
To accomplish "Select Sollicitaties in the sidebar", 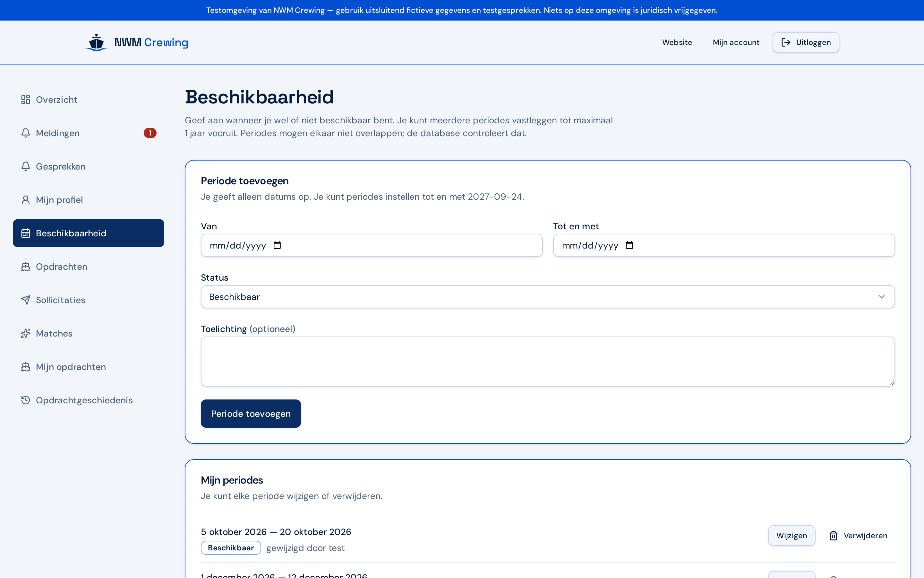I will pos(89,300).
